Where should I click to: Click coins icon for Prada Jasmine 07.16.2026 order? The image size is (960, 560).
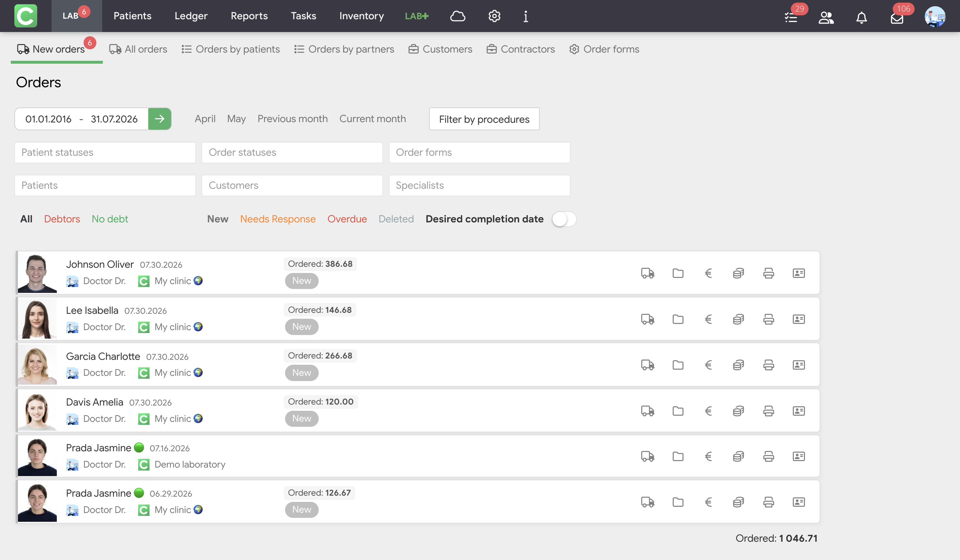tap(738, 456)
